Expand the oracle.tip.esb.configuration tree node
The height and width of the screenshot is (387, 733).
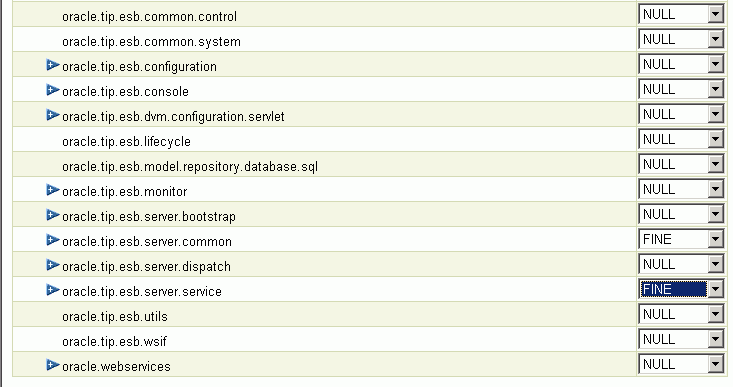[53, 65]
